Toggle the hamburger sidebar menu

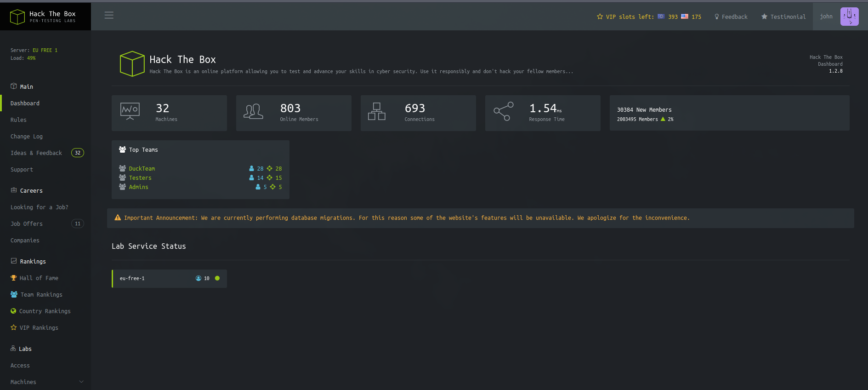(109, 15)
